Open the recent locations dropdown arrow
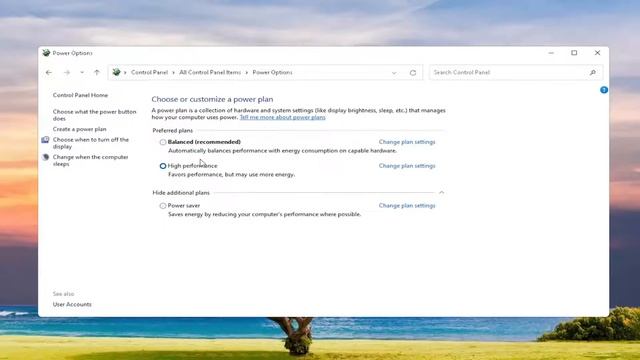 [82, 73]
